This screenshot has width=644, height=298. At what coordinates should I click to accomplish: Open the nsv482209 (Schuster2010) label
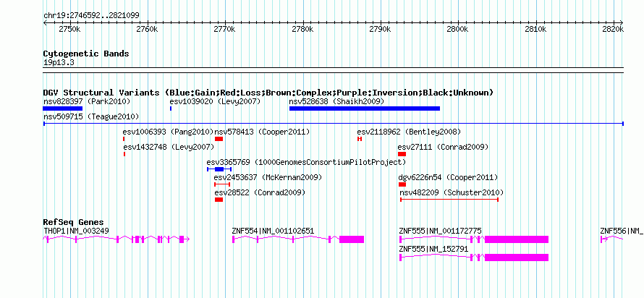coord(452,192)
